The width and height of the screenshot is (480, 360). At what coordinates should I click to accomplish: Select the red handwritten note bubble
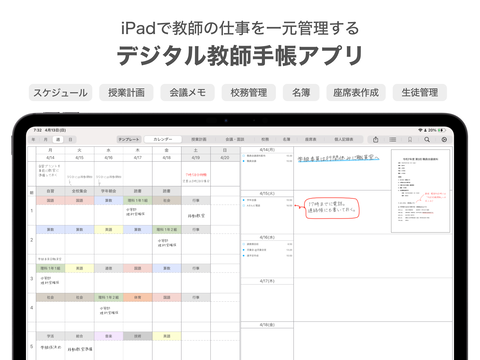pyautogui.click(x=332, y=208)
